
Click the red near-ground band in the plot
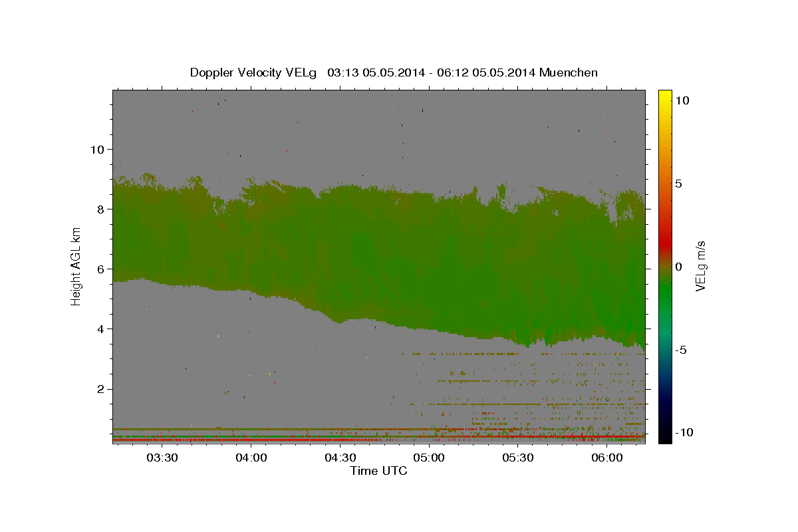point(246,440)
